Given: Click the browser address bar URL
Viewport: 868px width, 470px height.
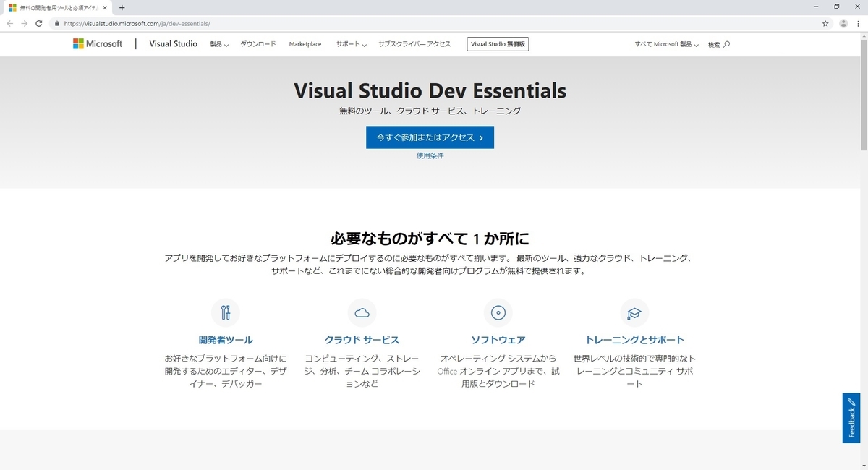Looking at the screenshot, I should coord(137,23).
